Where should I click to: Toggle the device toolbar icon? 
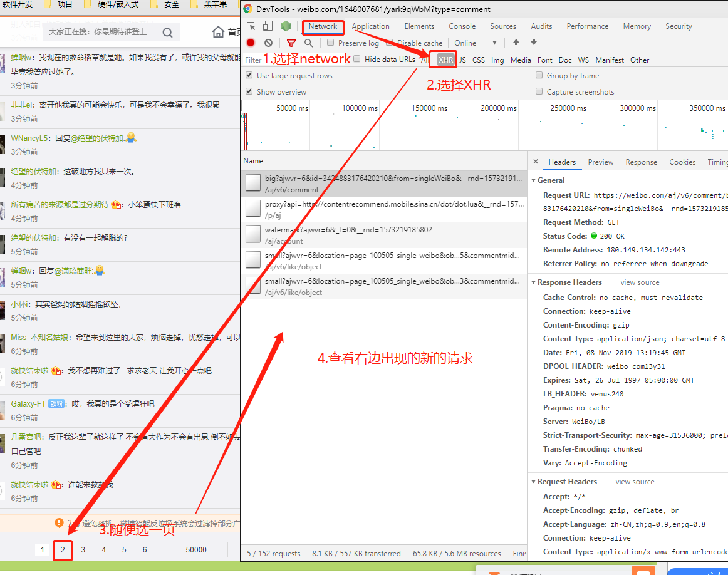click(x=268, y=26)
